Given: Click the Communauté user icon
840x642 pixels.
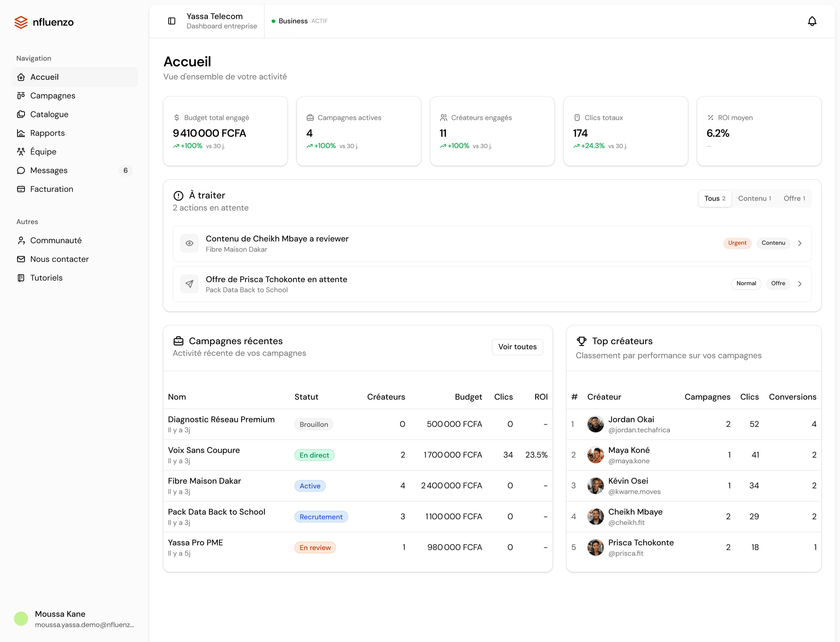Looking at the screenshot, I should [x=21, y=240].
